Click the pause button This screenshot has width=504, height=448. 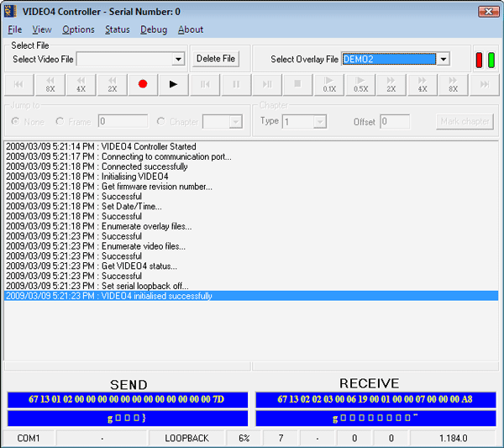point(236,84)
